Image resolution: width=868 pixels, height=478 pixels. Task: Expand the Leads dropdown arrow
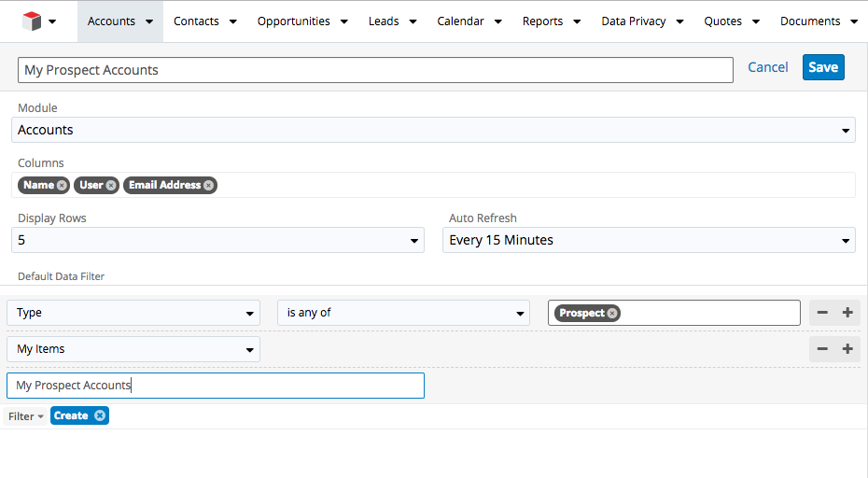pos(413,21)
